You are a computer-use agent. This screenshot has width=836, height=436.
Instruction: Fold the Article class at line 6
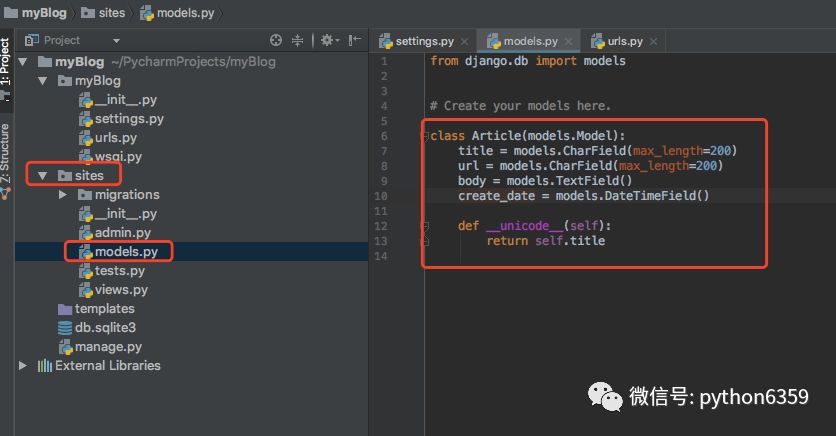[425, 136]
